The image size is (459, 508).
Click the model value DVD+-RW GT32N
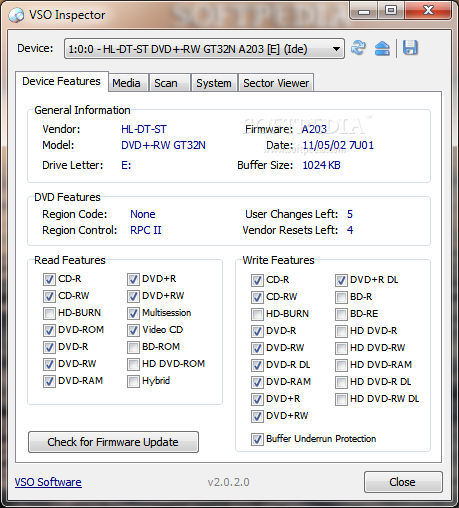click(163, 145)
